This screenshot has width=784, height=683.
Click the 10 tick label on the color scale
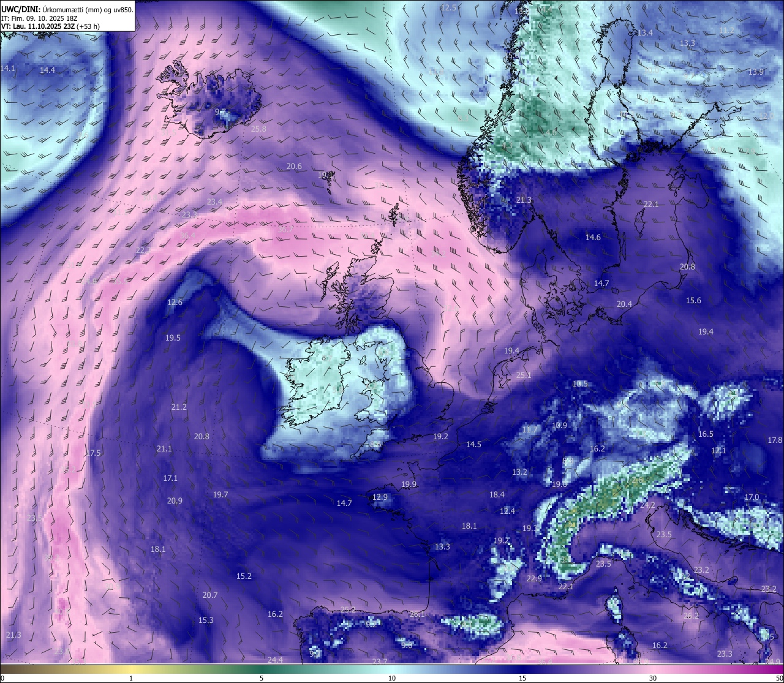392,678
